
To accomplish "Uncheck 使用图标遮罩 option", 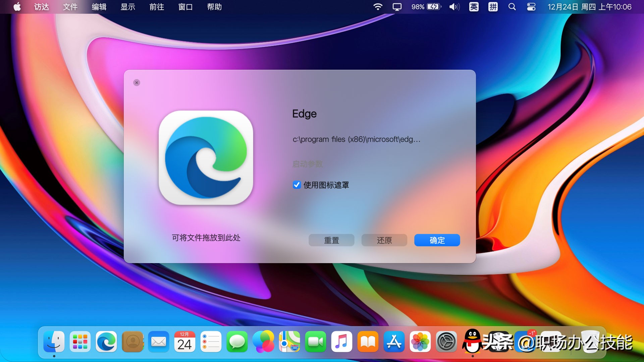I will coord(296,185).
